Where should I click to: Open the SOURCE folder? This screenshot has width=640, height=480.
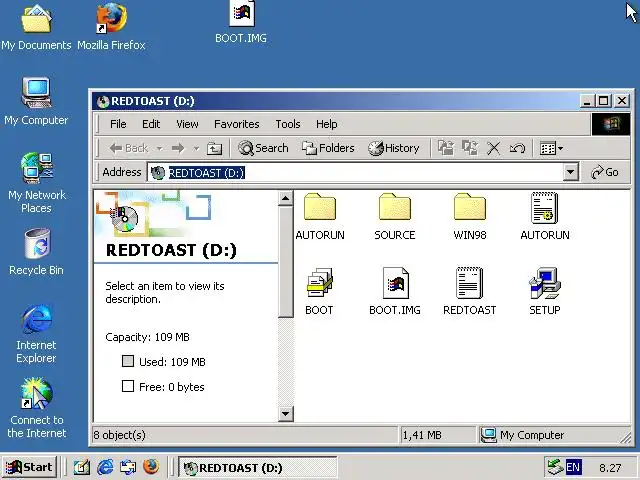[x=394, y=217]
